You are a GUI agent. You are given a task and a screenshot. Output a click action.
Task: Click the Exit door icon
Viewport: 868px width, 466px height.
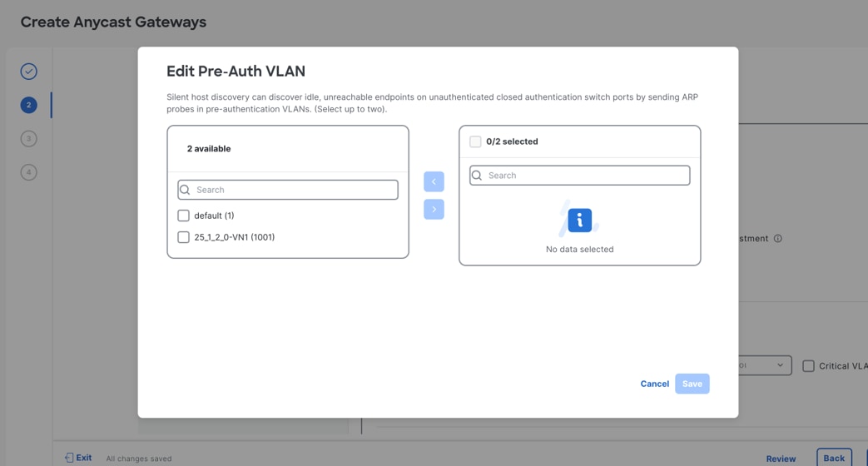coord(68,458)
